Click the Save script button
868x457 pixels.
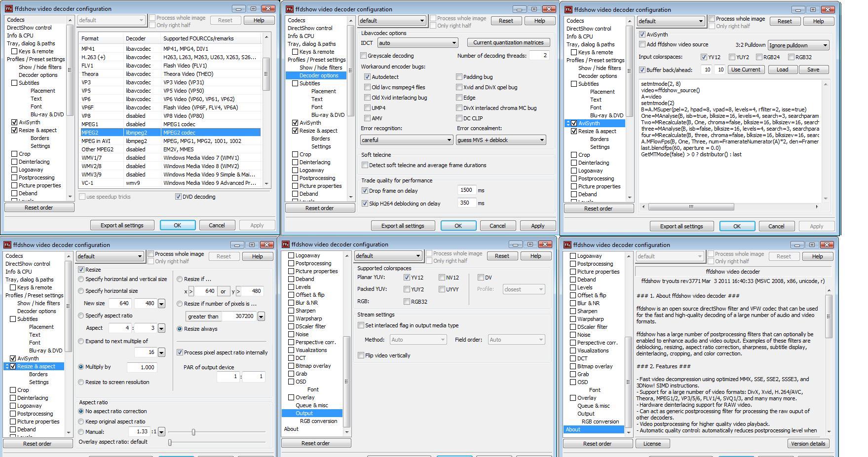tap(813, 70)
